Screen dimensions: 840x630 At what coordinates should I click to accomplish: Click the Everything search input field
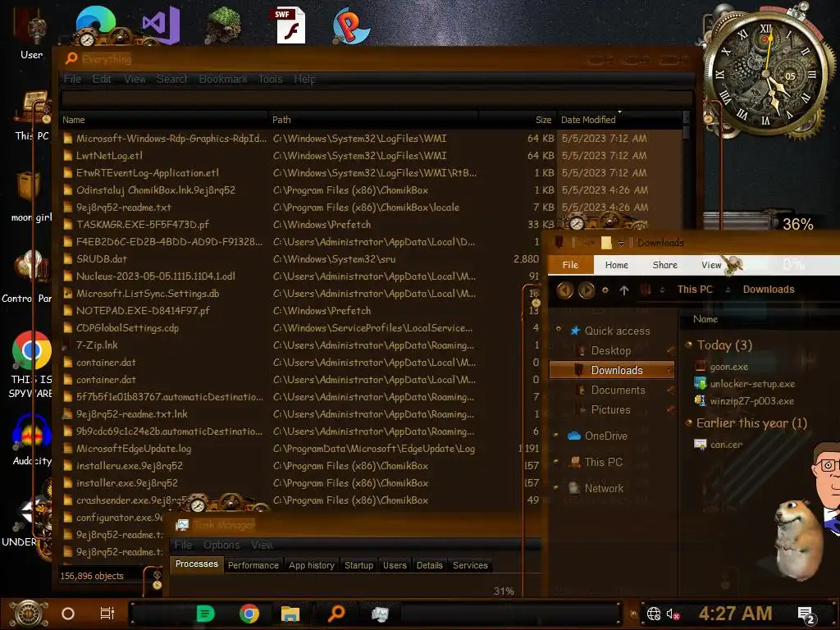click(x=377, y=99)
